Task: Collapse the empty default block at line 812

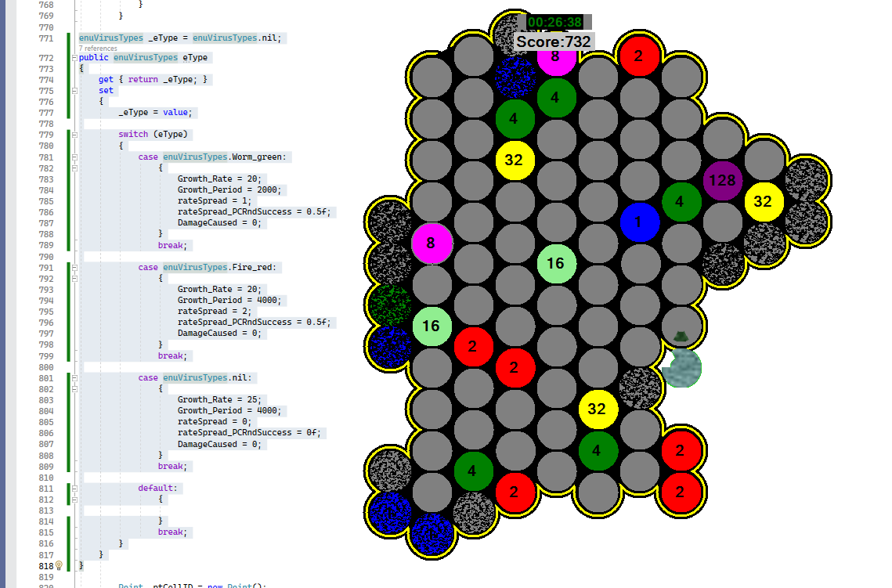Action: 74,500
